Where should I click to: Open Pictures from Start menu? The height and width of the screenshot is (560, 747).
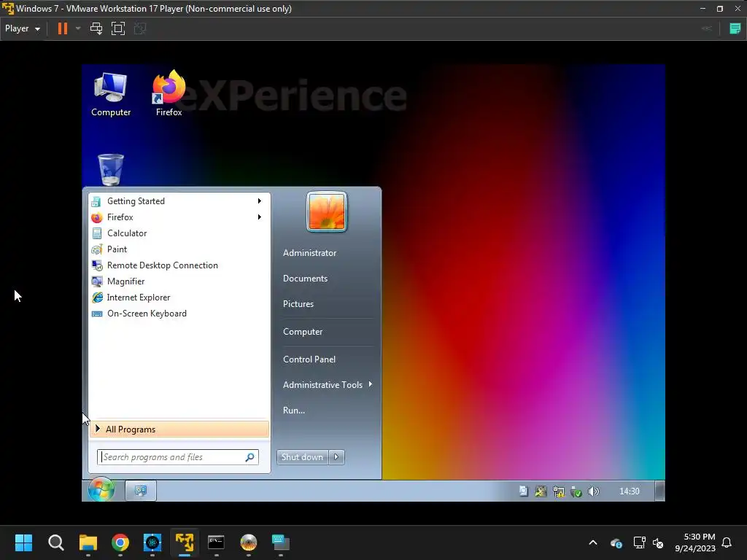pos(298,304)
